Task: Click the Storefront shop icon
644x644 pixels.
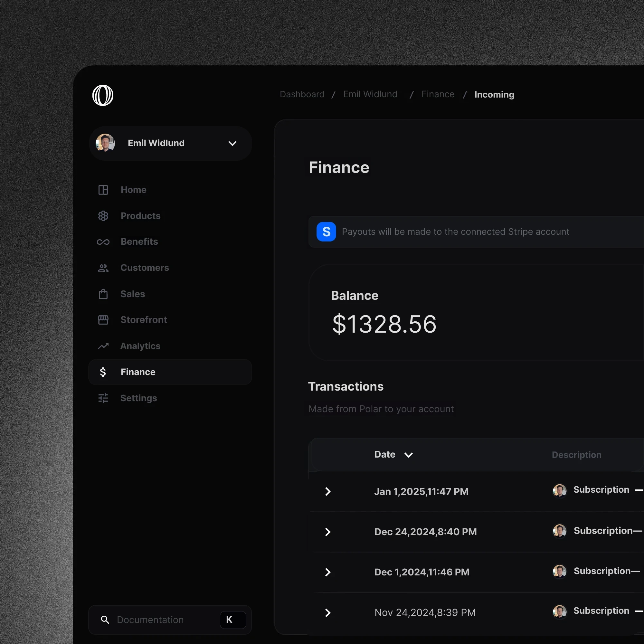Action: 103,320
